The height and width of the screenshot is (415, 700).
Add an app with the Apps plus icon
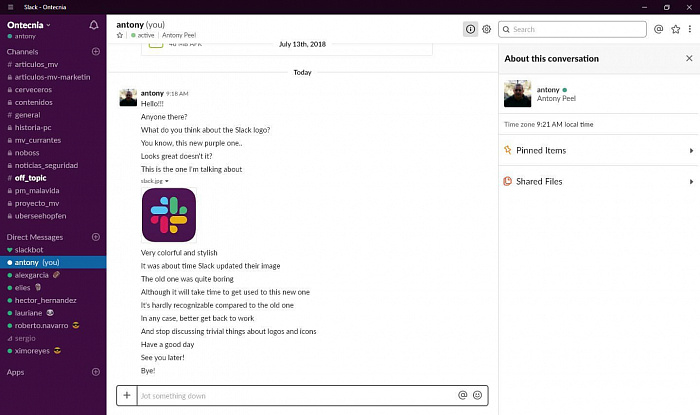click(x=96, y=372)
